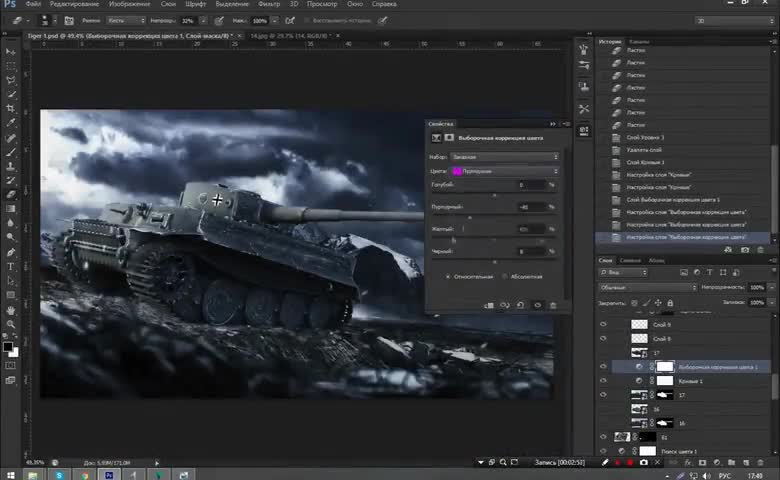Select the Zoom tool in toolbar

pos(11,325)
